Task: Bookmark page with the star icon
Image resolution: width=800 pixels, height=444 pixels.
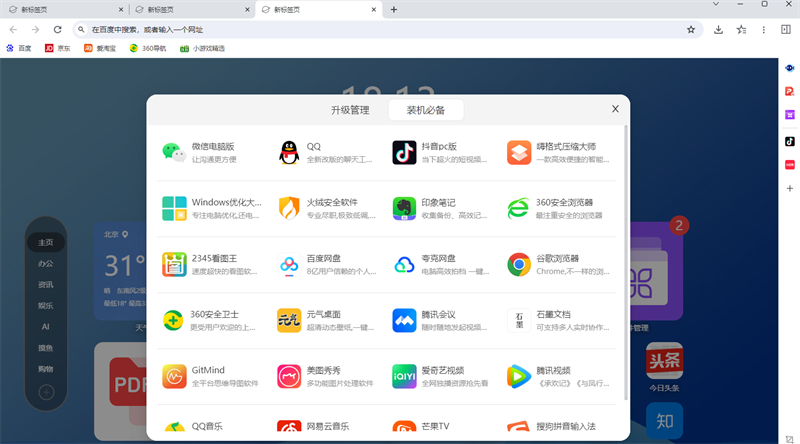Action: pos(691,30)
